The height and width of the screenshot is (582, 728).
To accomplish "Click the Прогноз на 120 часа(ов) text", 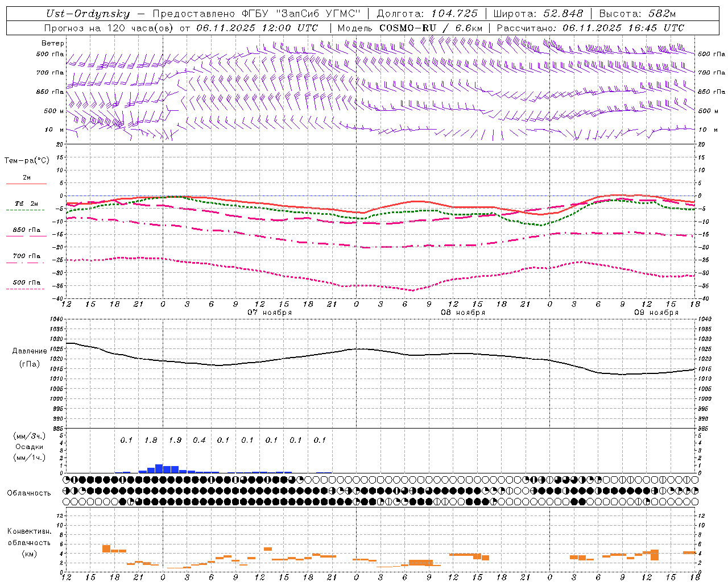I will tap(109, 28).
